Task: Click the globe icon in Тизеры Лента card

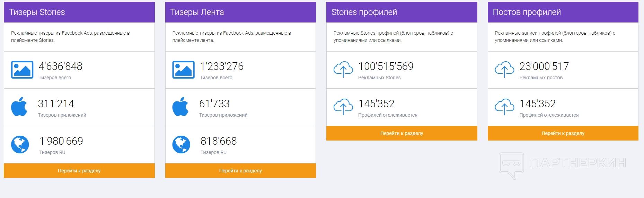Action: point(181,144)
